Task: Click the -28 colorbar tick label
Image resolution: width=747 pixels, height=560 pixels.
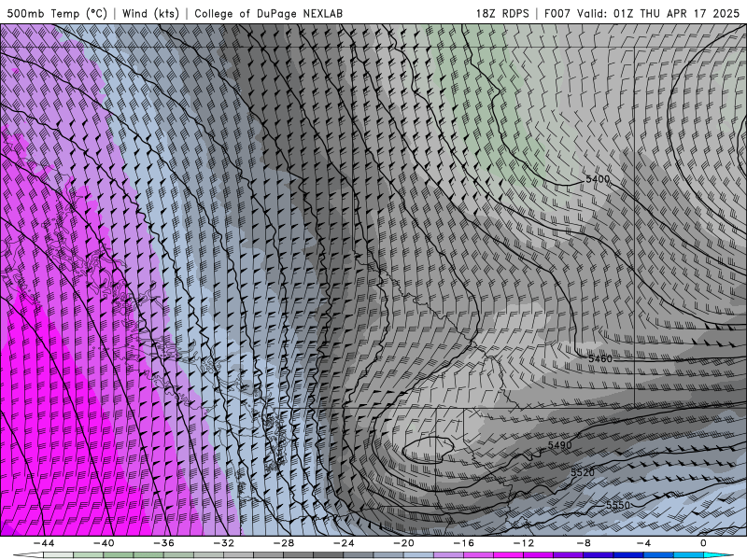Action: [x=284, y=543]
